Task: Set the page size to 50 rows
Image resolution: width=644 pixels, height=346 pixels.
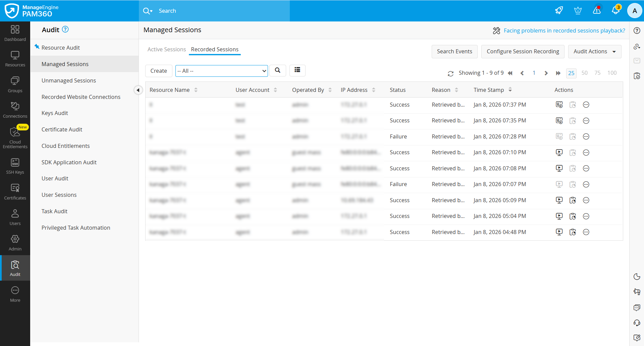Action: coord(584,73)
